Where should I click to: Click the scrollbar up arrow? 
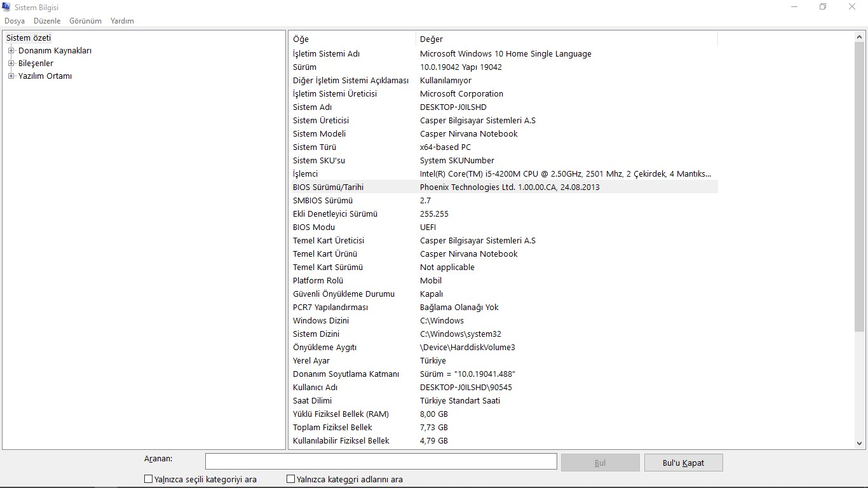[x=860, y=37]
